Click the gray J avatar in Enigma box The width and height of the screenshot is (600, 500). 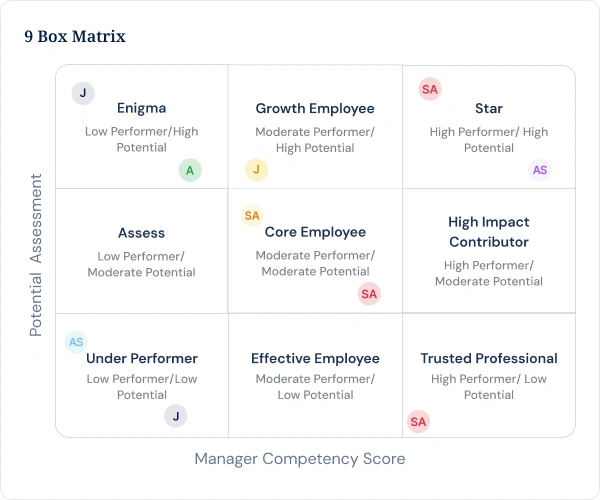(83, 93)
